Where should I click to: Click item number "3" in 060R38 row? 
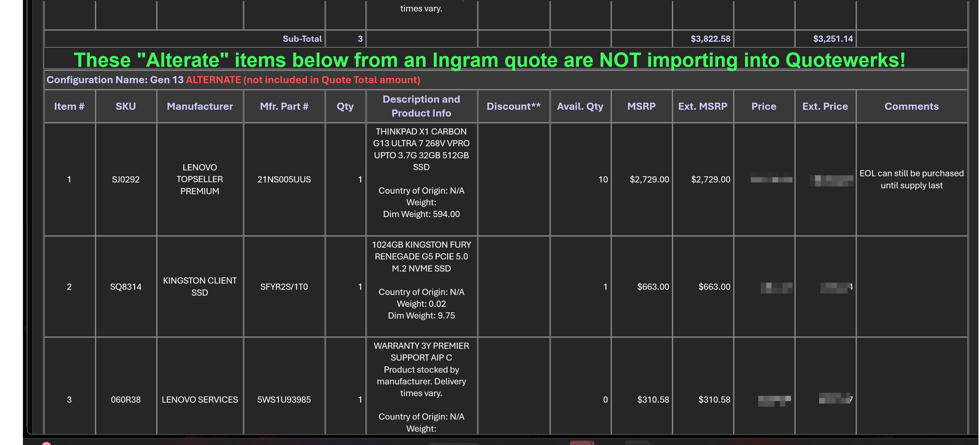(x=69, y=399)
